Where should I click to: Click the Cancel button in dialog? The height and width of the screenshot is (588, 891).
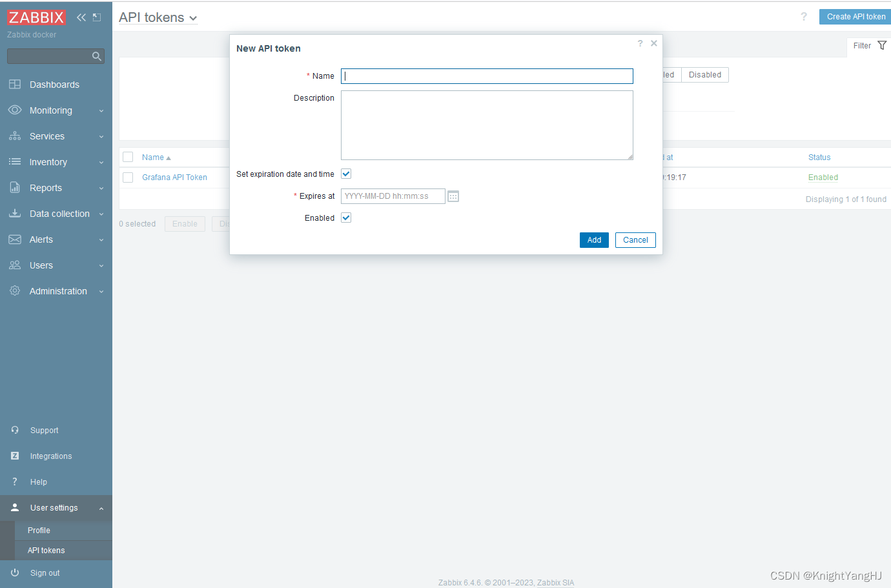pyautogui.click(x=635, y=240)
